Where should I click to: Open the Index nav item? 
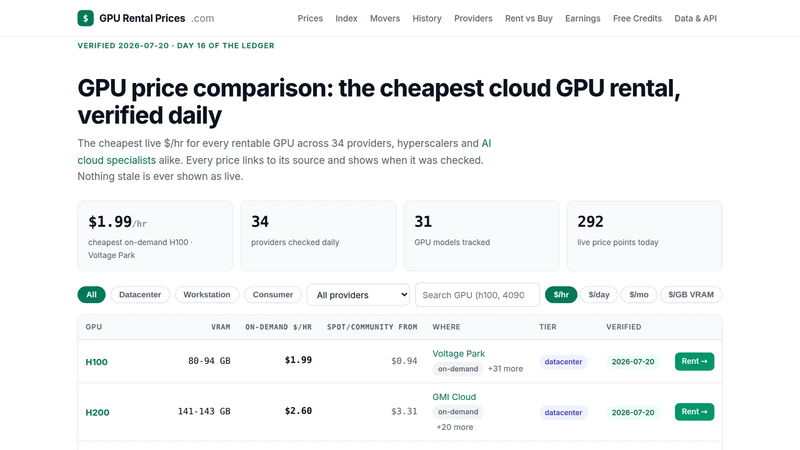(346, 18)
